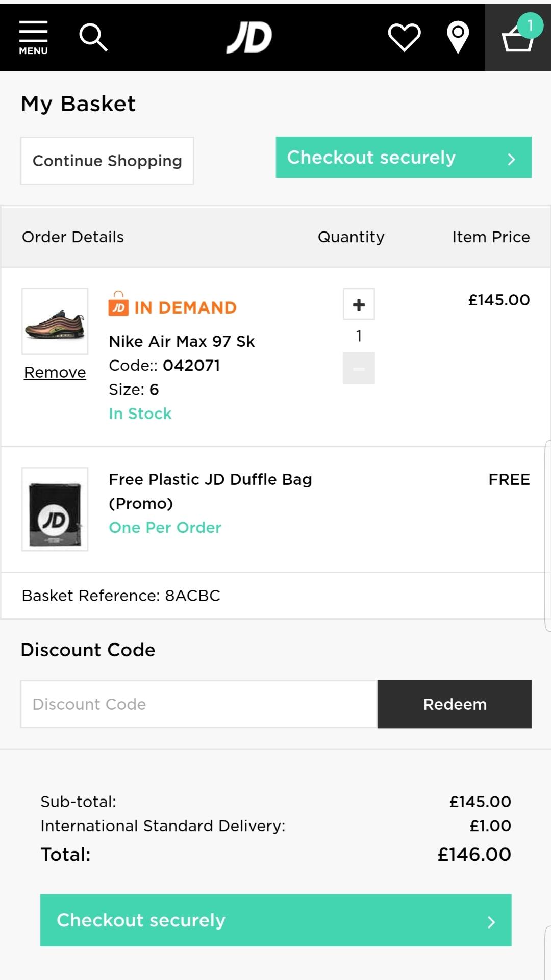The height and width of the screenshot is (980, 551).
Task: Increase quantity with the plus button
Action: pyautogui.click(x=359, y=304)
